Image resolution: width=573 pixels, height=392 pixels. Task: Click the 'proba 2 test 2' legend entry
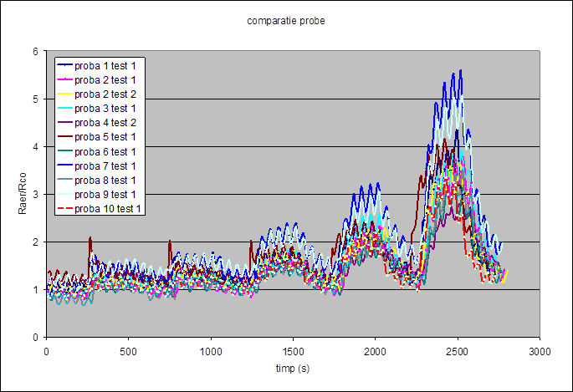coord(97,94)
